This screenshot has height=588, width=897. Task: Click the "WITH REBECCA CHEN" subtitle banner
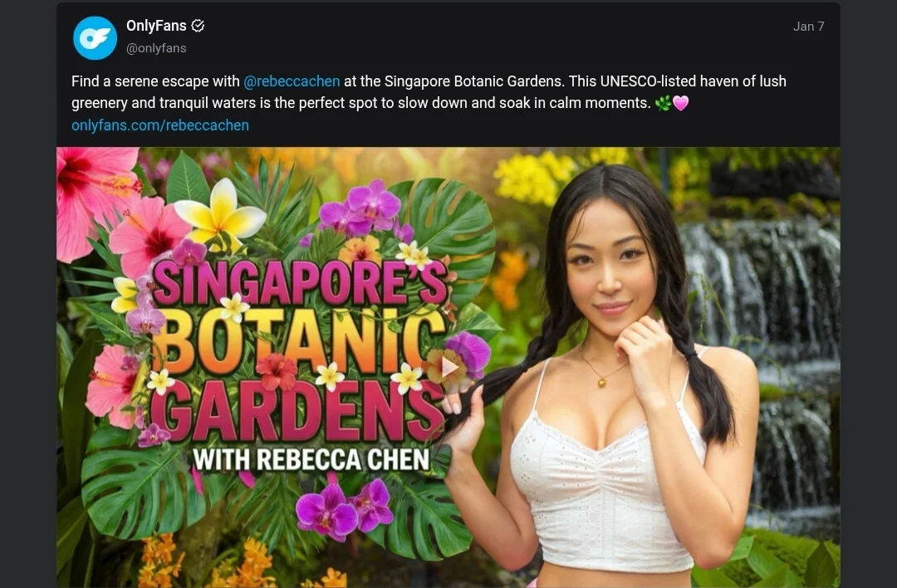click(x=311, y=459)
